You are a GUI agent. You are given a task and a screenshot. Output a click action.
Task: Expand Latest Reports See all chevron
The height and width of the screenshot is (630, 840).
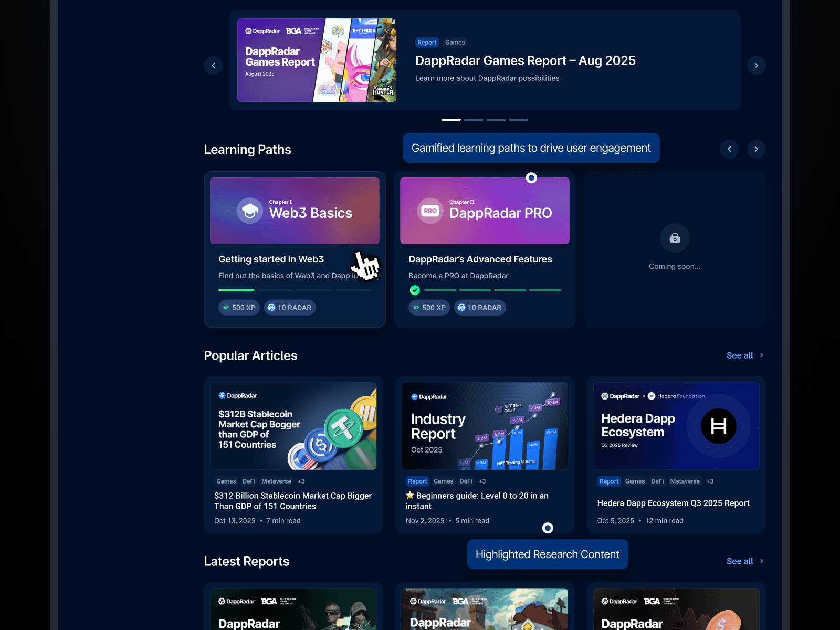(762, 561)
